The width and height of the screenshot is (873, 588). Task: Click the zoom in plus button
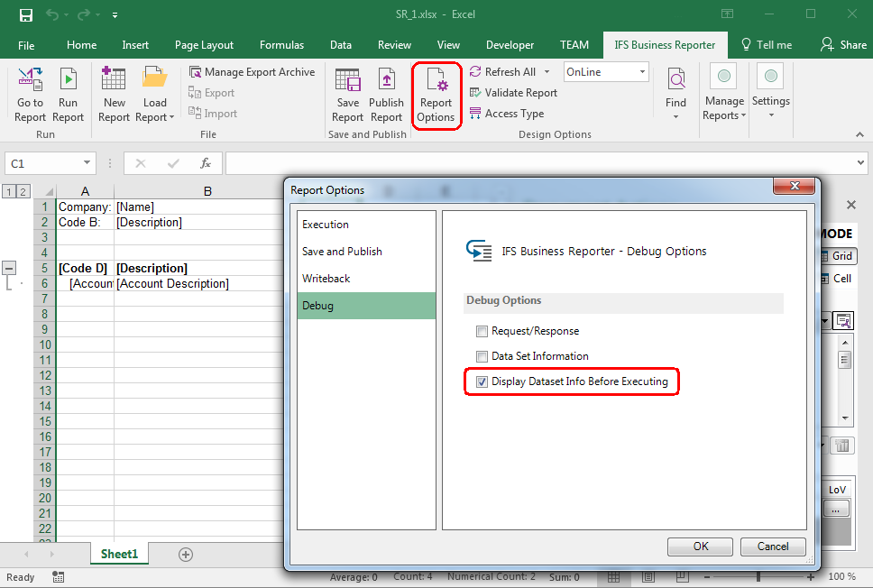tap(811, 577)
